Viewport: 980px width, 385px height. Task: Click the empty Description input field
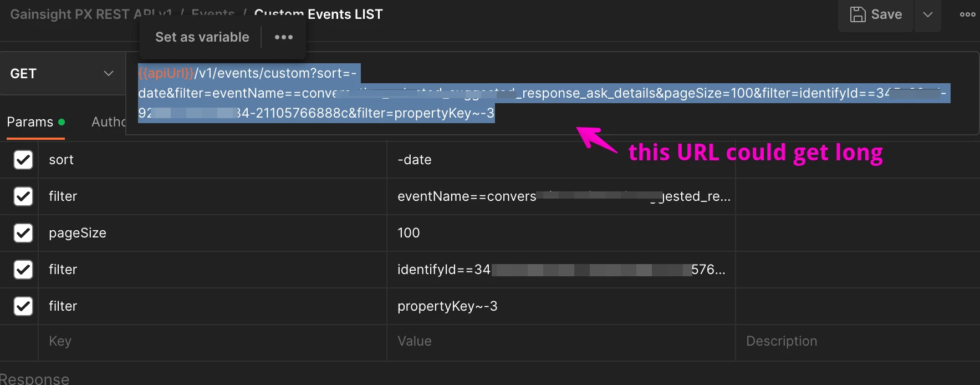[857, 341]
